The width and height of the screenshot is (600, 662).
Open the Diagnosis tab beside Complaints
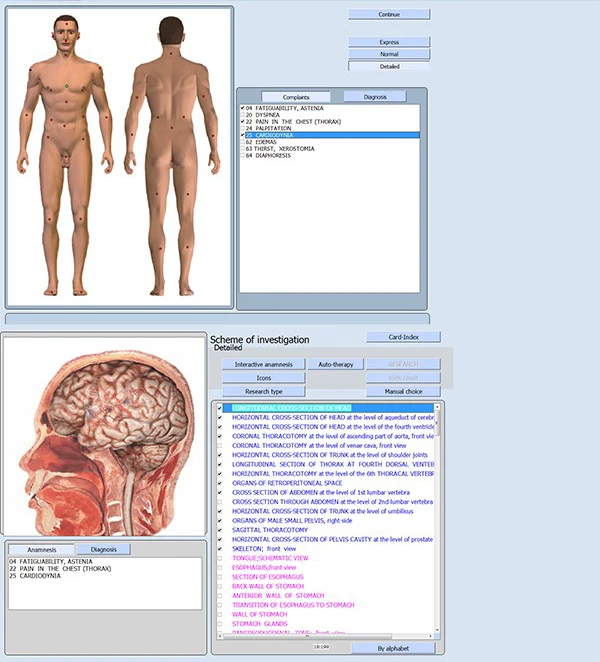pos(374,97)
